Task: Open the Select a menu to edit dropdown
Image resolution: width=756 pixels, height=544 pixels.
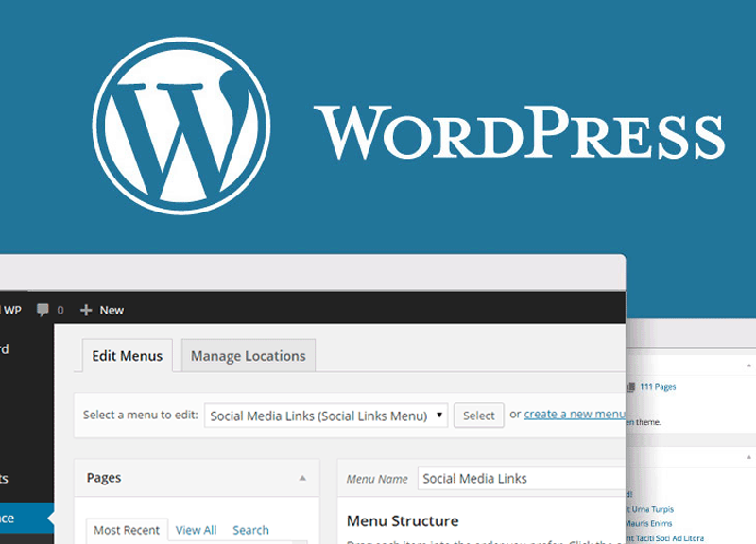Action: (326, 416)
